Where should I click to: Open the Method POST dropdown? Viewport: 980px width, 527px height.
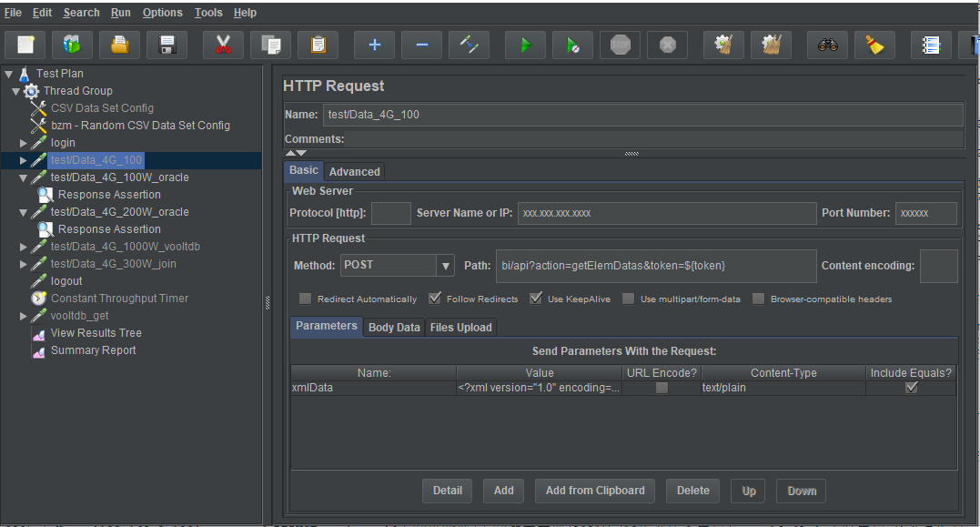coord(445,266)
